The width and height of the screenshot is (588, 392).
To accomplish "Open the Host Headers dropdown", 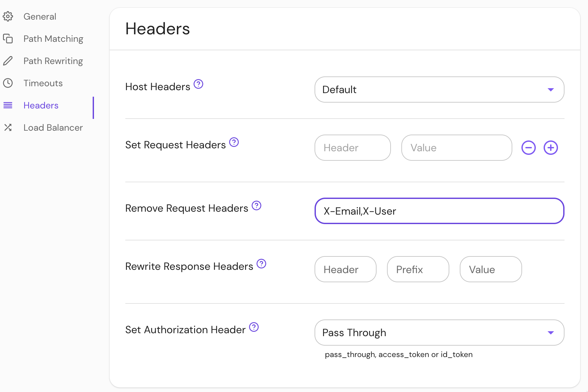I will click(x=439, y=90).
